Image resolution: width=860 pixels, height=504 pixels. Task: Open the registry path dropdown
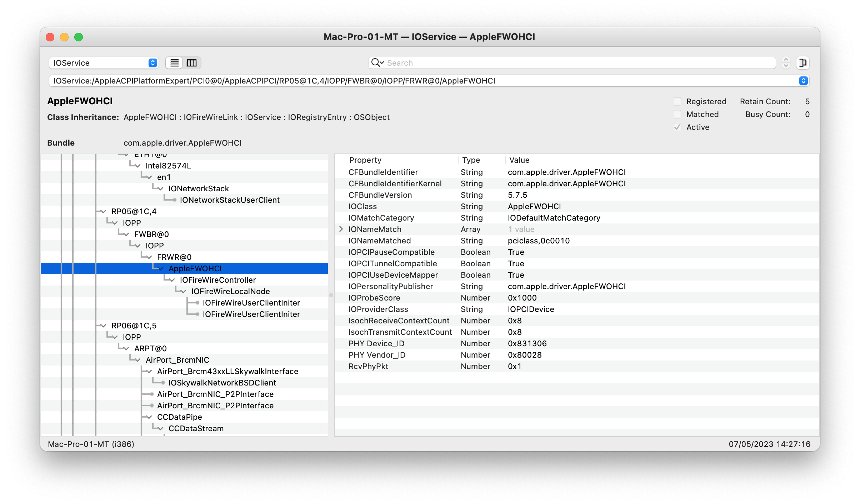click(x=803, y=81)
